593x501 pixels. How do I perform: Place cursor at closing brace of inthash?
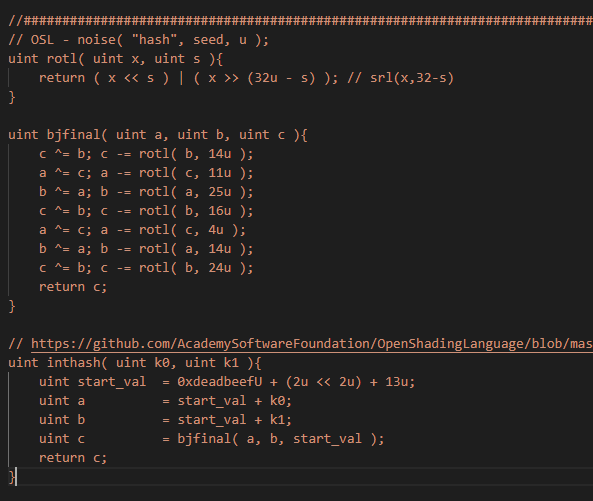12,477
